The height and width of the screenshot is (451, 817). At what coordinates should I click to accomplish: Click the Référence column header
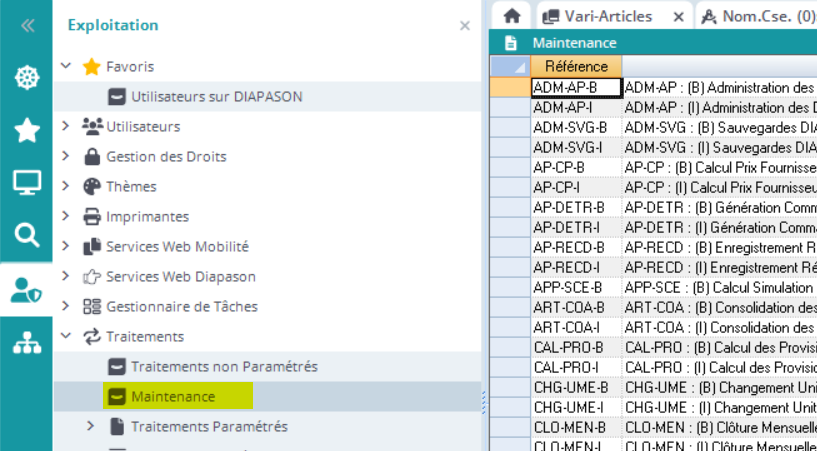(x=576, y=66)
